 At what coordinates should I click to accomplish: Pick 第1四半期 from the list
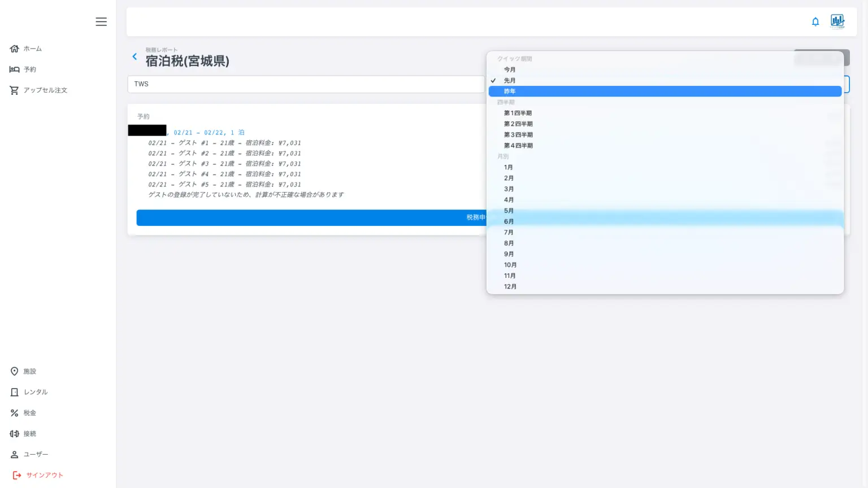[x=518, y=113]
